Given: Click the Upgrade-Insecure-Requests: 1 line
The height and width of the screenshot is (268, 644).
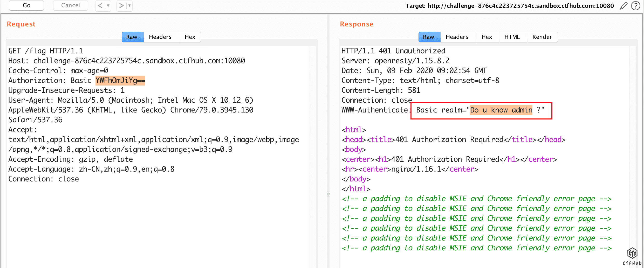Looking at the screenshot, I should pyautogui.click(x=66, y=90).
